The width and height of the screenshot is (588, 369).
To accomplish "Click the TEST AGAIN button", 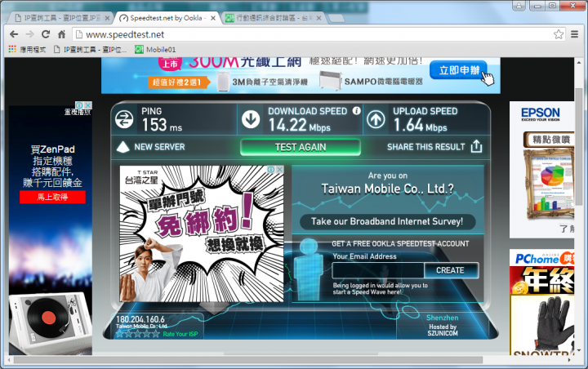I will (301, 147).
